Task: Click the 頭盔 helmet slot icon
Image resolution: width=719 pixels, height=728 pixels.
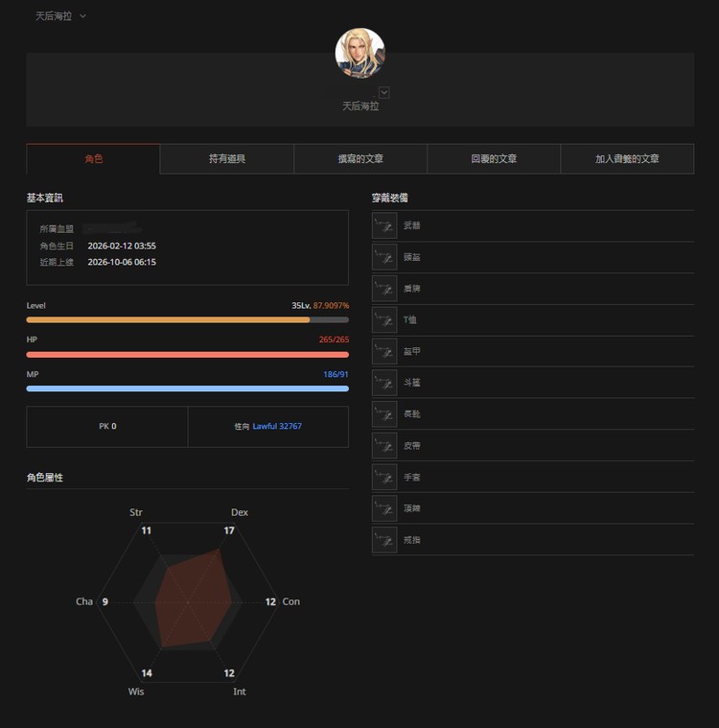Action: click(x=384, y=257)
